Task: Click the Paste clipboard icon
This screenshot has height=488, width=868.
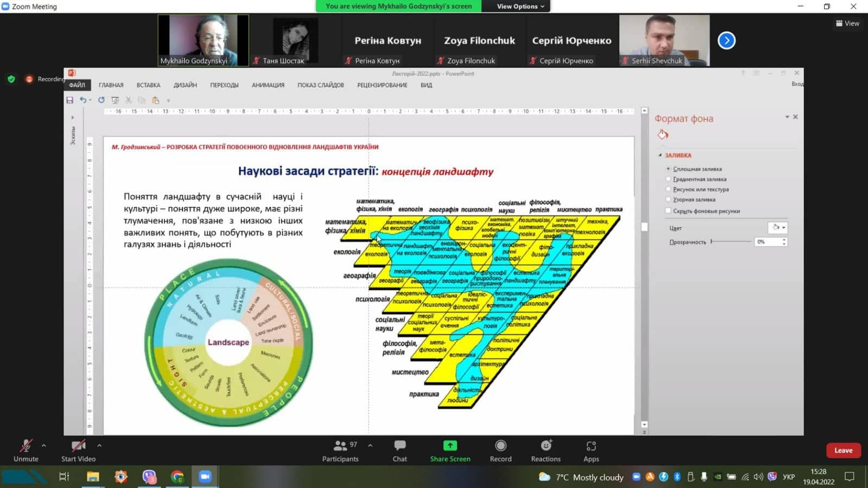Action: coord(156,100)
